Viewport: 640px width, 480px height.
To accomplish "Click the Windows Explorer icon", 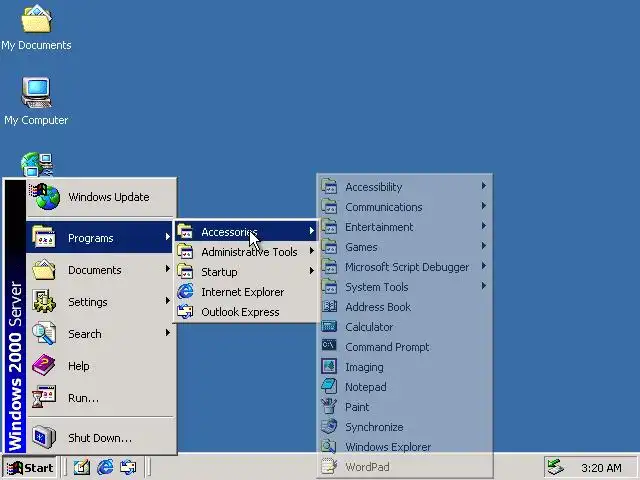I will pos(329,446).
